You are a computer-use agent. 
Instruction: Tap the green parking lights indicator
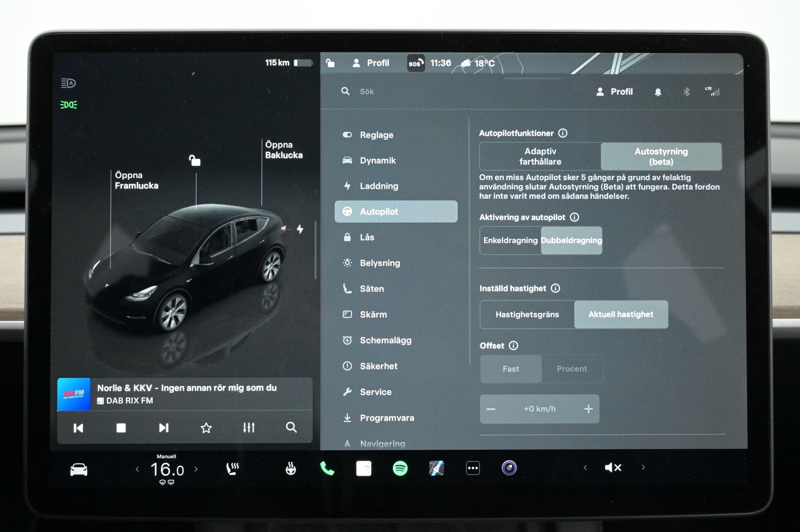tap(68, 105)
